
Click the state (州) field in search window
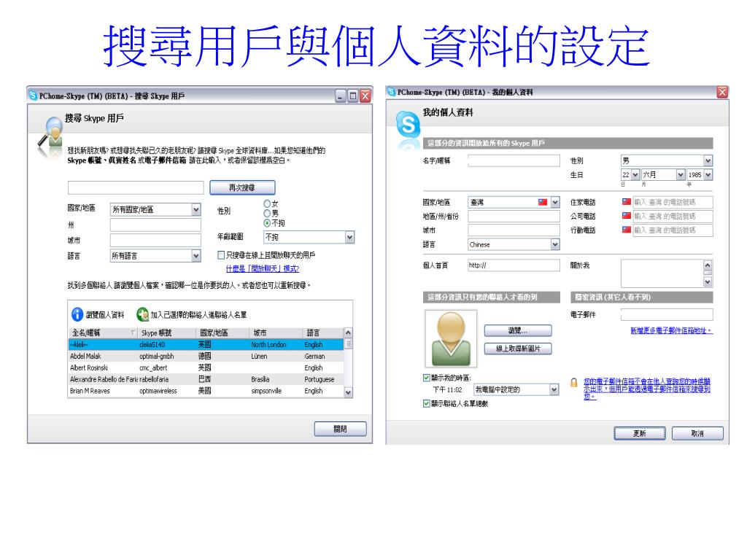[155, 225]
